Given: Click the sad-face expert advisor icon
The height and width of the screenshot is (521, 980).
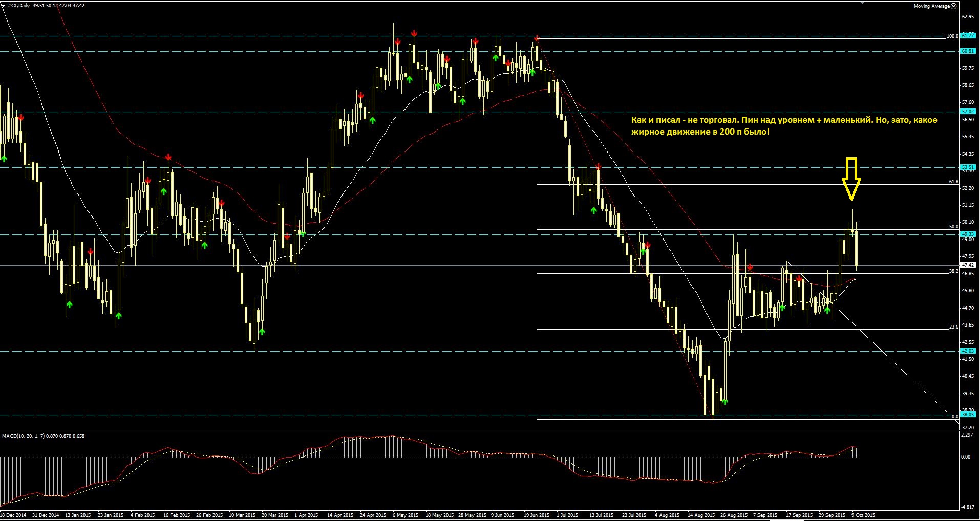Looking at the screenshot, I should tap(953, 6).
